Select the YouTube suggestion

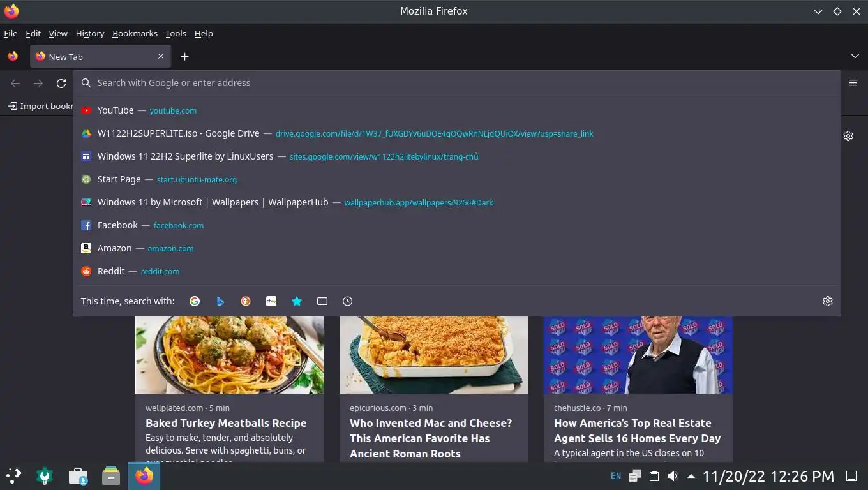[457, 110]
